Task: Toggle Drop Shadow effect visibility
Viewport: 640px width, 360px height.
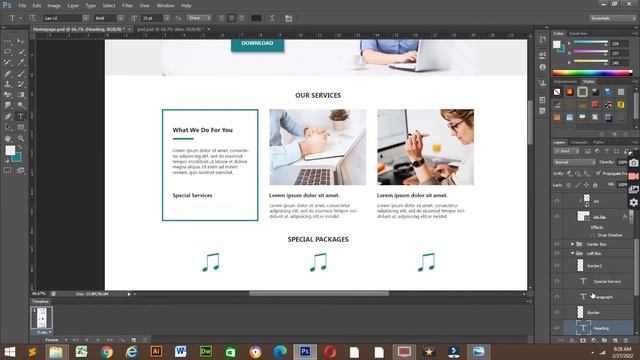Action: click(593, 236)
